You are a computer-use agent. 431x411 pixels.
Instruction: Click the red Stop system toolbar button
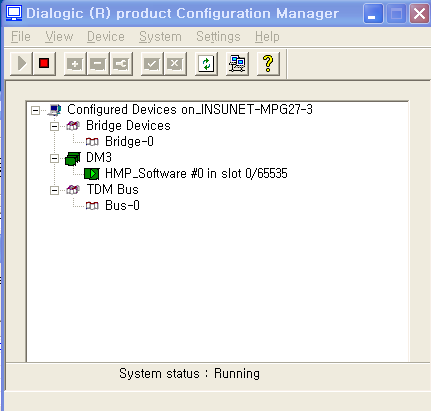(x=44, y=63)
